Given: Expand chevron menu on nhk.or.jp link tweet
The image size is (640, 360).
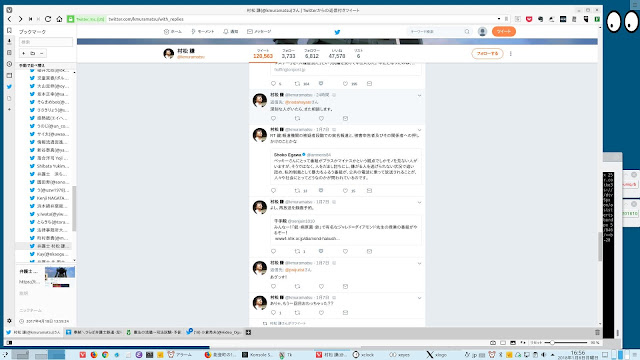Looking at the screenshot, I should tap(419, 202).
